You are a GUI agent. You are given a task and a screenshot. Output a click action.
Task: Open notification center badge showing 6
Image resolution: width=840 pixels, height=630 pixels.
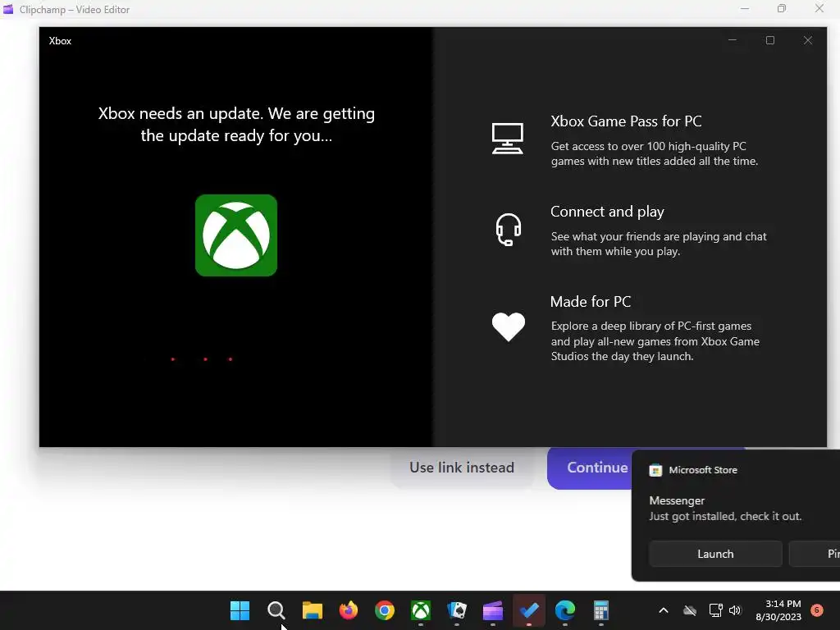click(x=817, y=609)
